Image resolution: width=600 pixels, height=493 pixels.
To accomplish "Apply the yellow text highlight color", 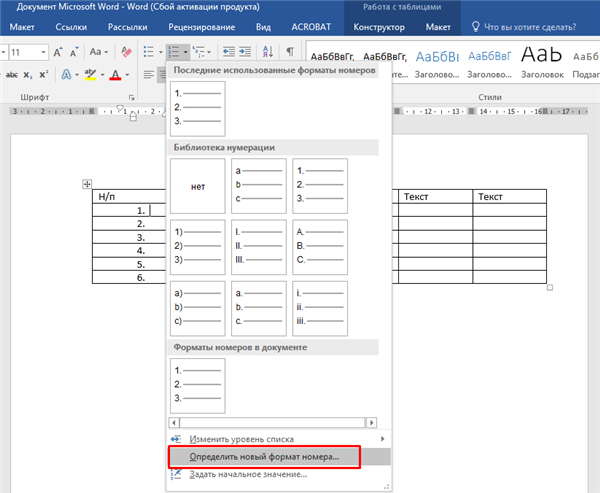I will (x=90, y=74).
